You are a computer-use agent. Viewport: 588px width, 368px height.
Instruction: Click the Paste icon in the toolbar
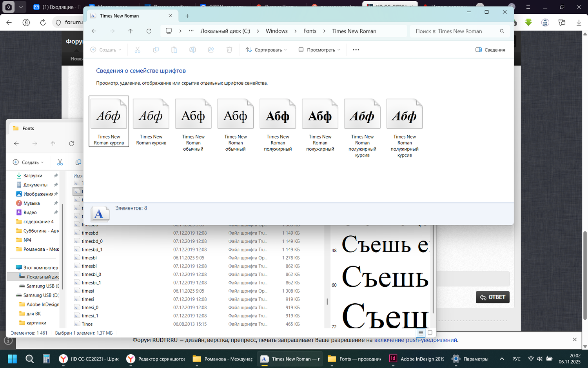click(x=174, y=49)
